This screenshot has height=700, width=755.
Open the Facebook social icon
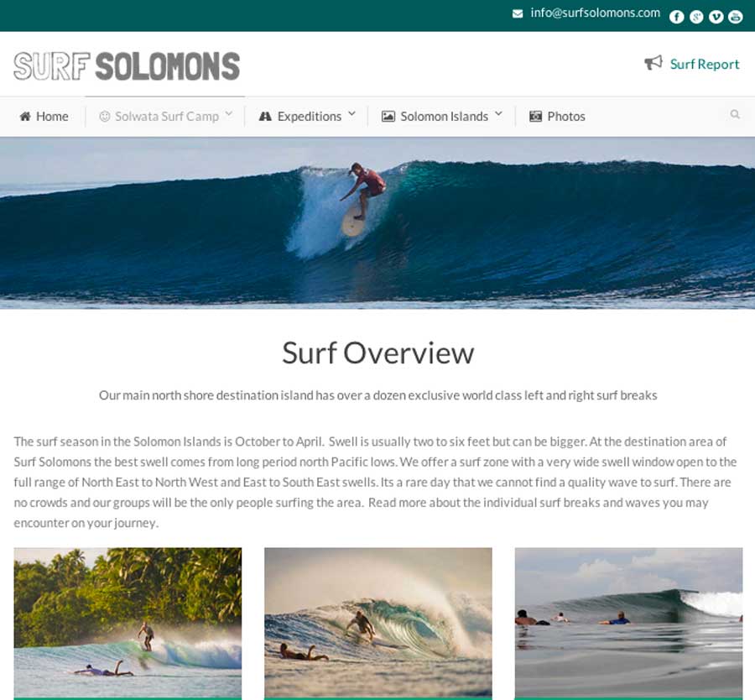point(676,17)
